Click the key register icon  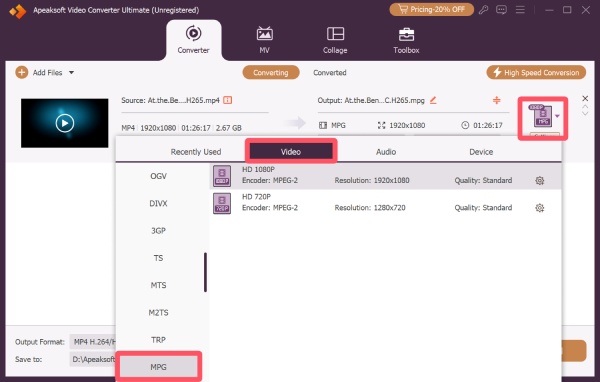(483, 10)
